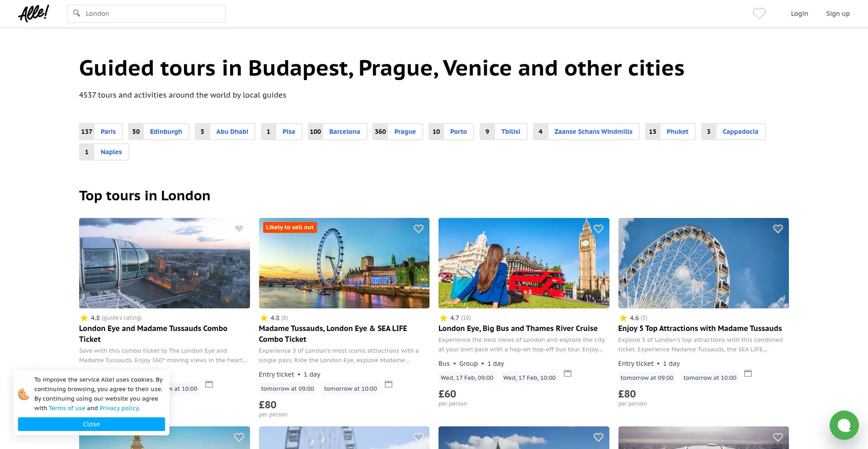The height and width of the screenshot is (449, 868).
Task: Pick tomorrow at 10:00 for SEA LIFE Combo
Action: [x=350, y=388]
